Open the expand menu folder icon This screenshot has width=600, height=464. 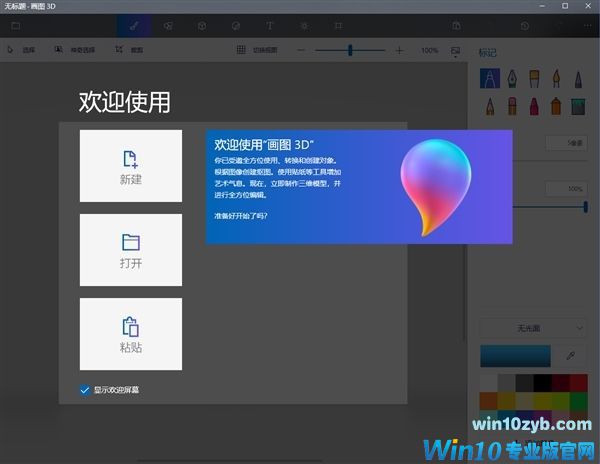click(x=16, y=24)
